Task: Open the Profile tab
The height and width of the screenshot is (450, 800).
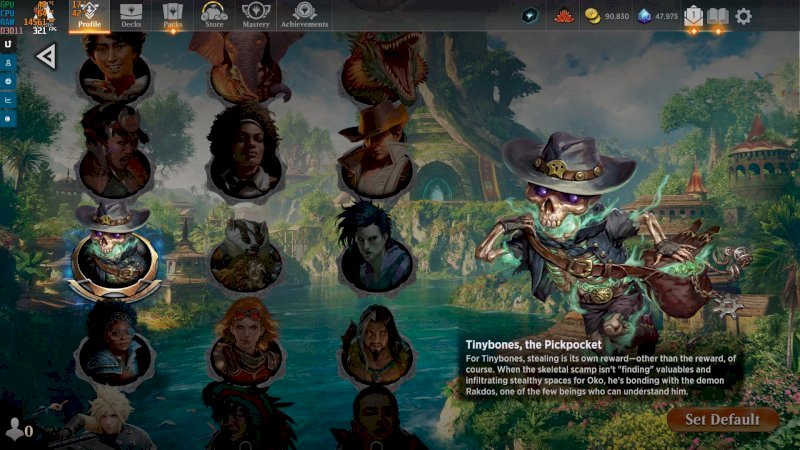Action: [x=89, y=15]
